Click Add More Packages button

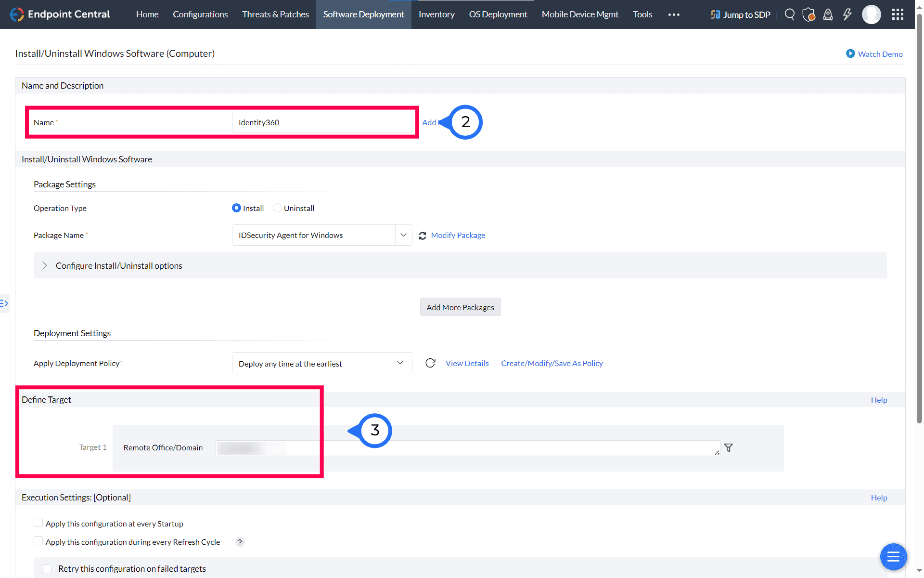tap(460, 307)
